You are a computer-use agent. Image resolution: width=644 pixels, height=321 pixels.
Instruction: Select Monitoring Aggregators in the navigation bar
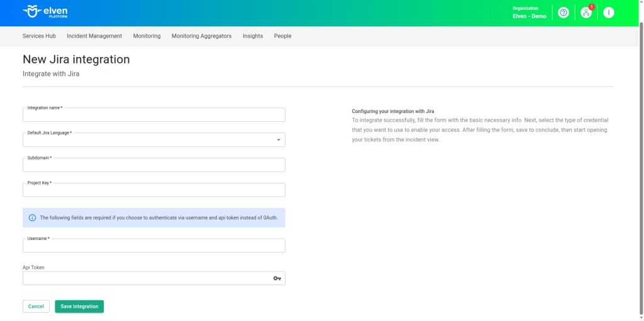tap(201, 36)
